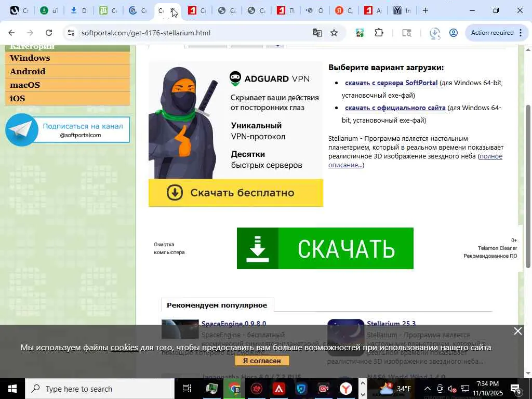Viewport: 532px width, 399px height.
Task: Switch to the tab with the green user icon
Action: click(x=48, y=10)
